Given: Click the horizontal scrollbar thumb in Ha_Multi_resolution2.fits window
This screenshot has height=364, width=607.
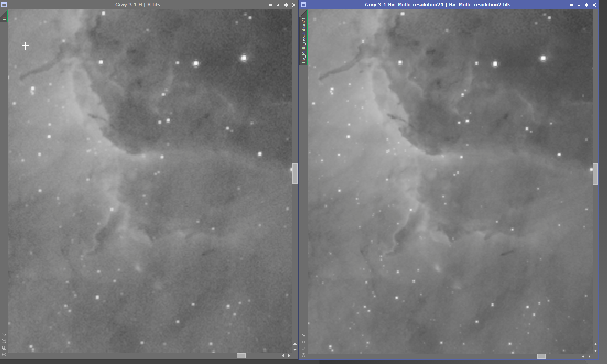Looking at the screenshot, I should (541, 356).
